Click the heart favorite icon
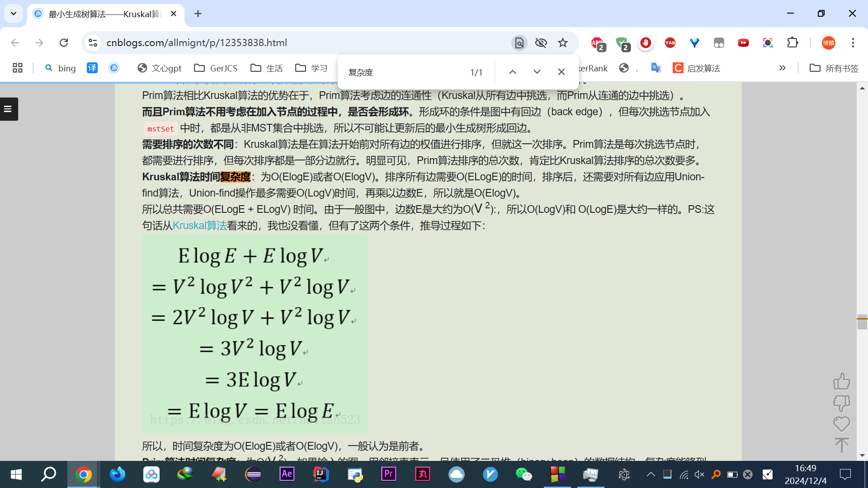Image resolution: width=868 pixels, height=488 pixels. point(841,424)
